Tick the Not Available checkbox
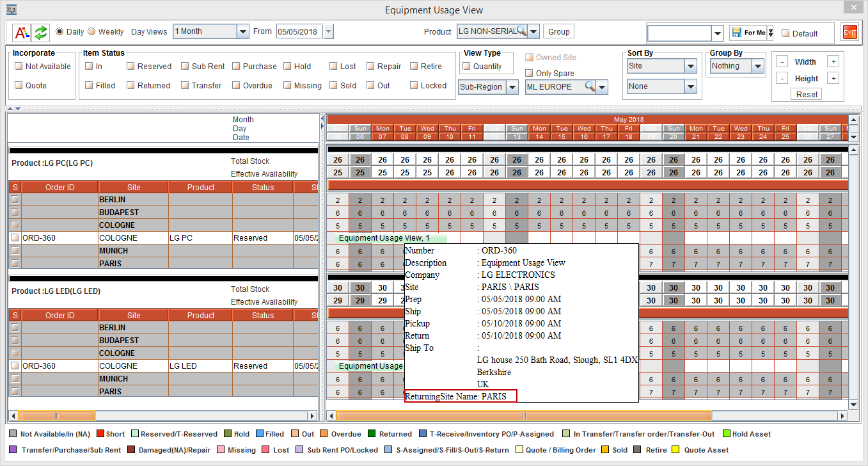Viewport: 868px width, 466px height. [19, 66]
